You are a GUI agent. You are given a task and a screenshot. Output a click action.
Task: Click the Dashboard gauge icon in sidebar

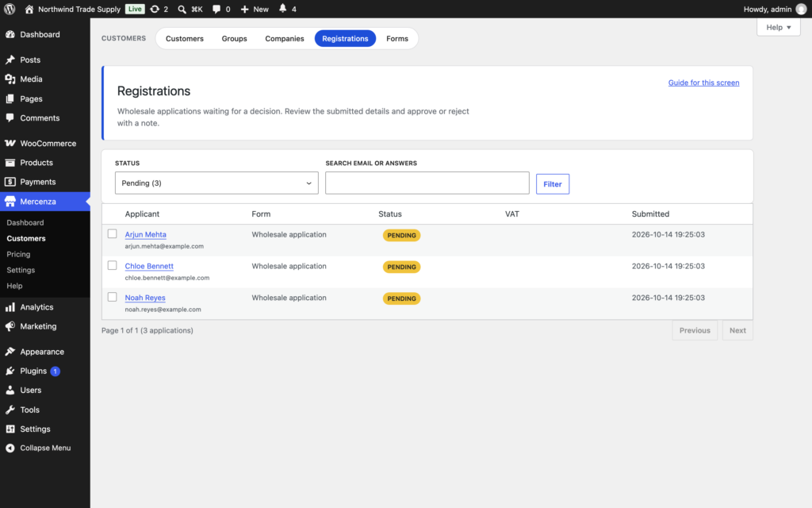(10, 34)
